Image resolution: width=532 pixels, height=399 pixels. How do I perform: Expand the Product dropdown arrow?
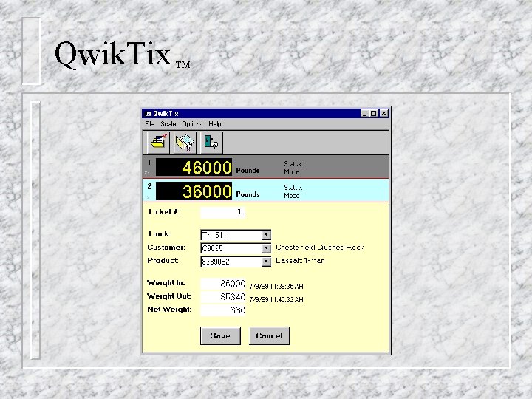(x=266, y=262)
